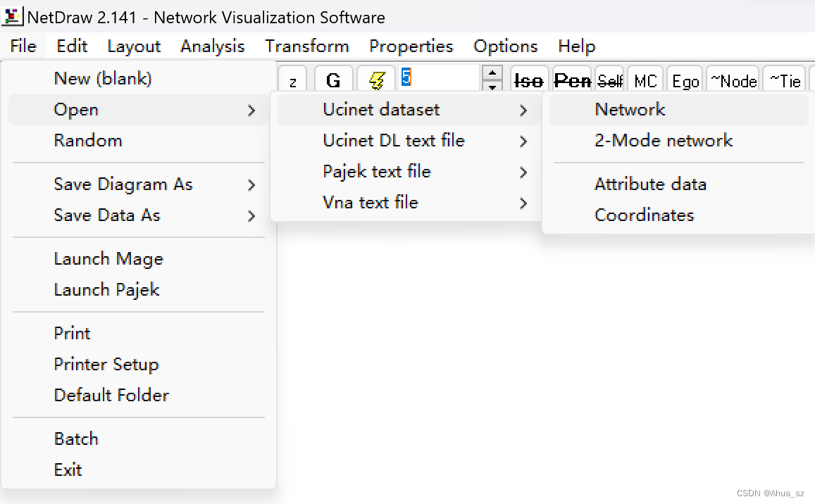This screenshot has width=815, height=504.
Task: Open the Transform menu
Action: (x=306, y=46)
